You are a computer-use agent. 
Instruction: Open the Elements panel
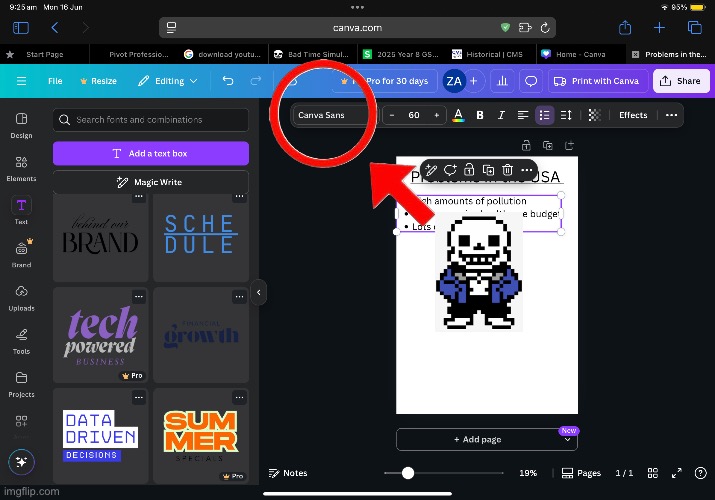click(x=21, y=169)
